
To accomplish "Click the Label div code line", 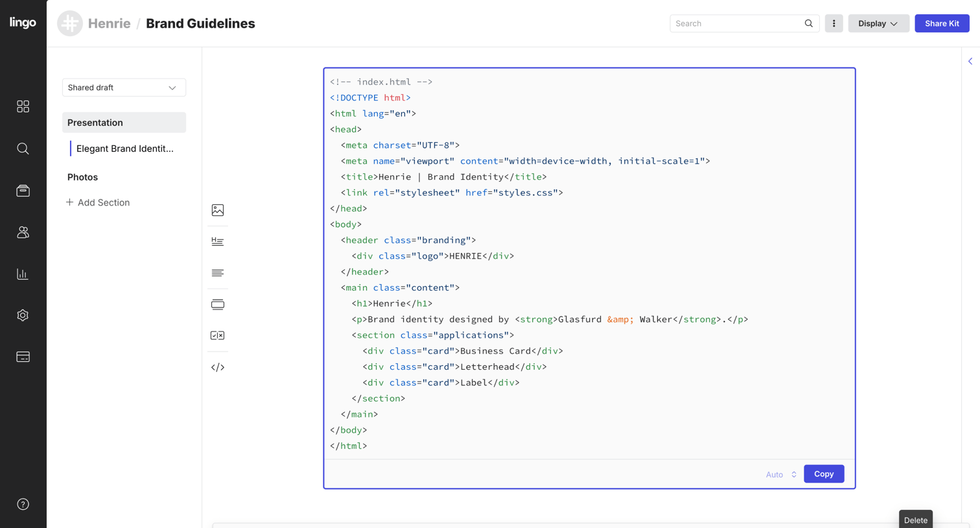I will [441, 383].
